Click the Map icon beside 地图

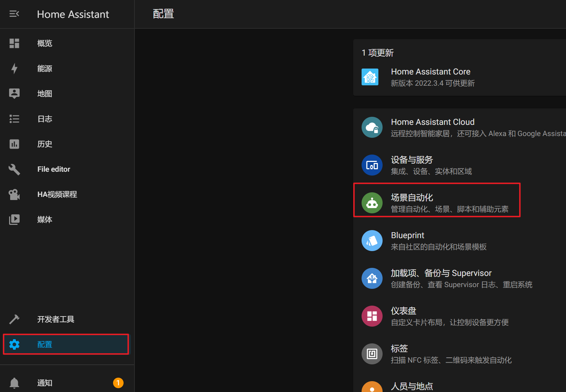[14, 94]
